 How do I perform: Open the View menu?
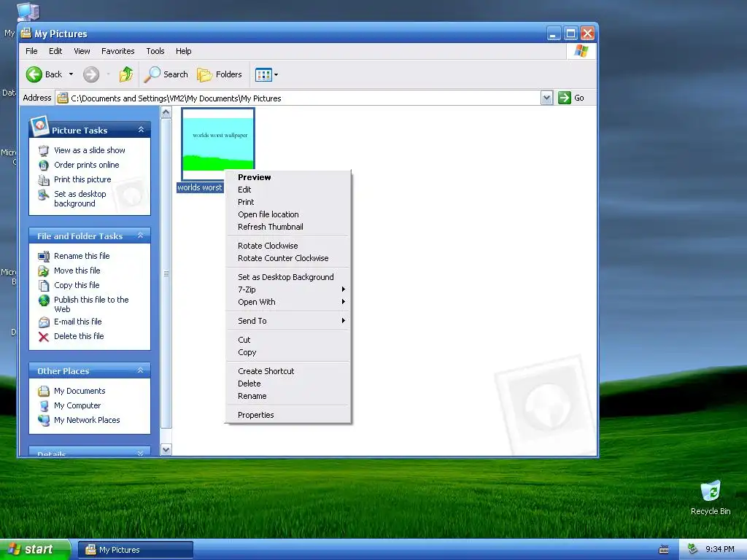(x=82, y=51)
